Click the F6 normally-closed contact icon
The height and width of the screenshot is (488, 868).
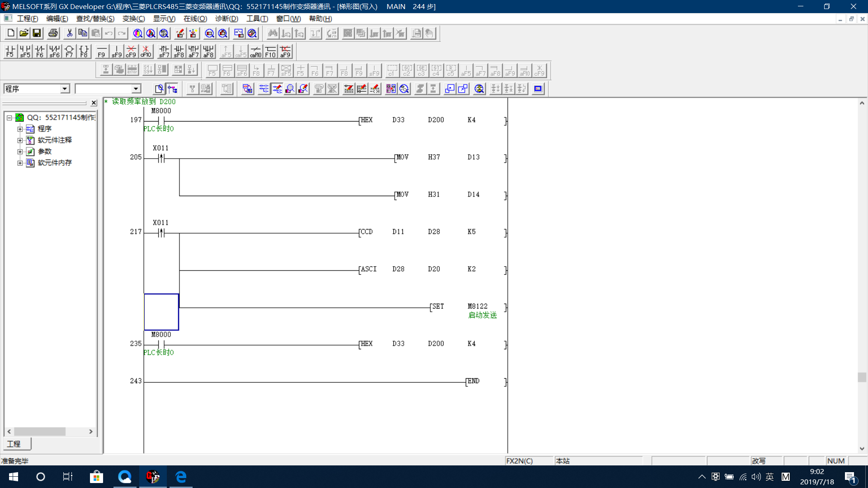pos(40,51)
